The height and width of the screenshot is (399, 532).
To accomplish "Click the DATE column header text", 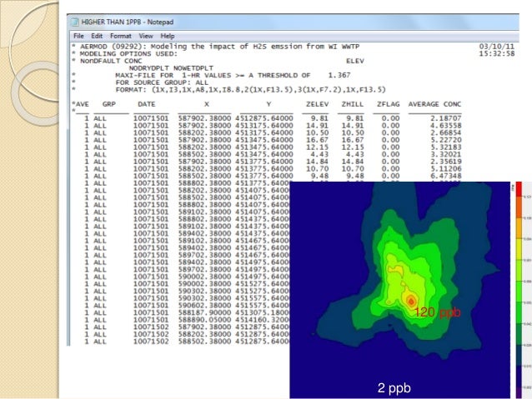I will (146, 103).
